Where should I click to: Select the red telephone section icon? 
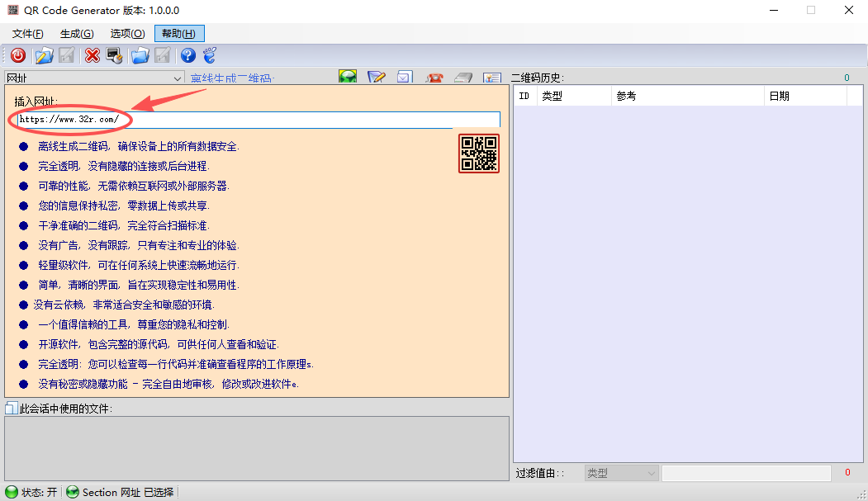pos(434,78)
